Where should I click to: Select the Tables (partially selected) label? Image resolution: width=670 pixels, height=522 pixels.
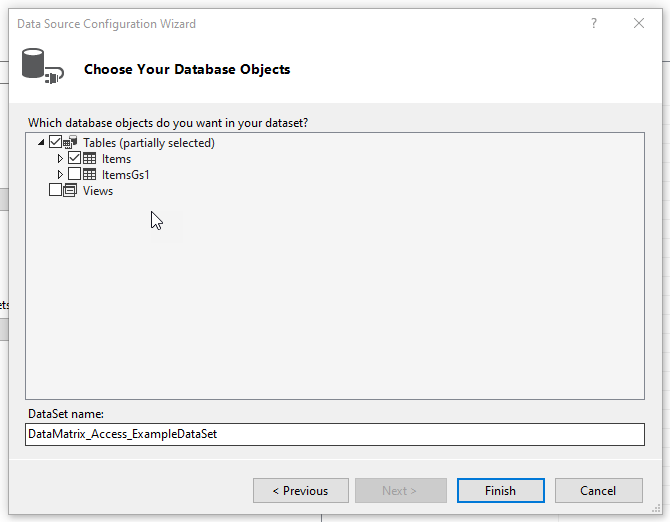click(149, 143)
